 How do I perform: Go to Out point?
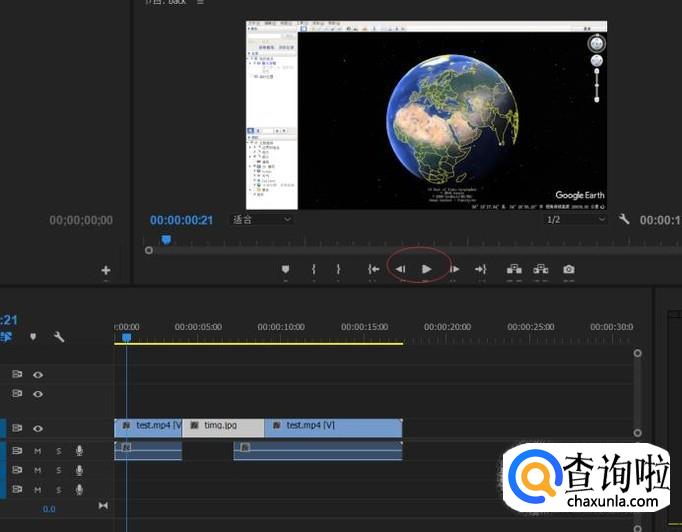pyautogui.click(x=481, y=269)
